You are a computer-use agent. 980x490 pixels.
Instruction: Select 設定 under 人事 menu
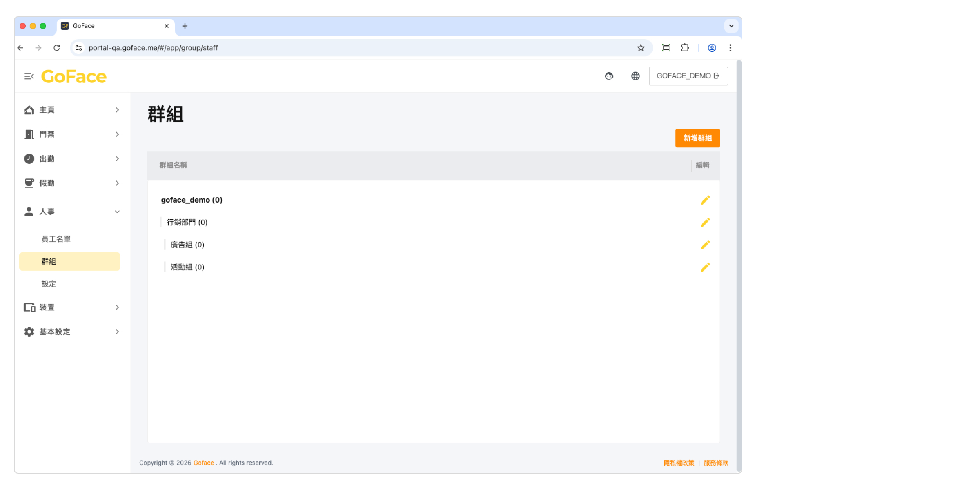pos(49,284)
